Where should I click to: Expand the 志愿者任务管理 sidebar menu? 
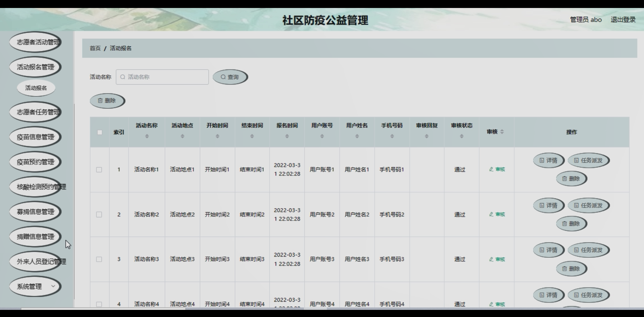(x=35, y=112)
